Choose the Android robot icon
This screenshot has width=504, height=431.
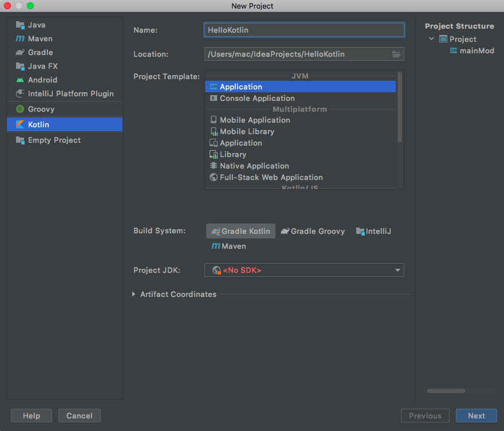[x=20, y=80]
